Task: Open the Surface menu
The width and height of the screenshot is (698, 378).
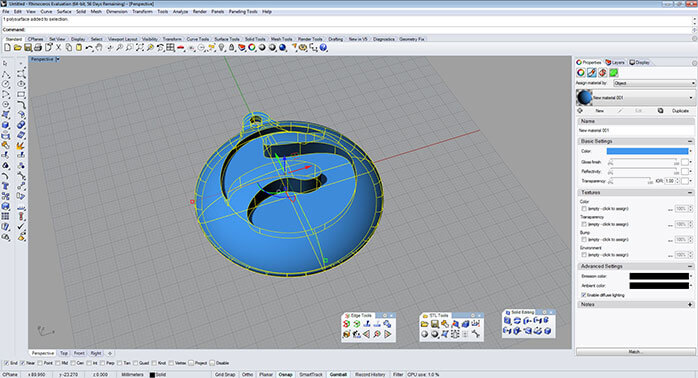Action: click(x=64, y=12)
